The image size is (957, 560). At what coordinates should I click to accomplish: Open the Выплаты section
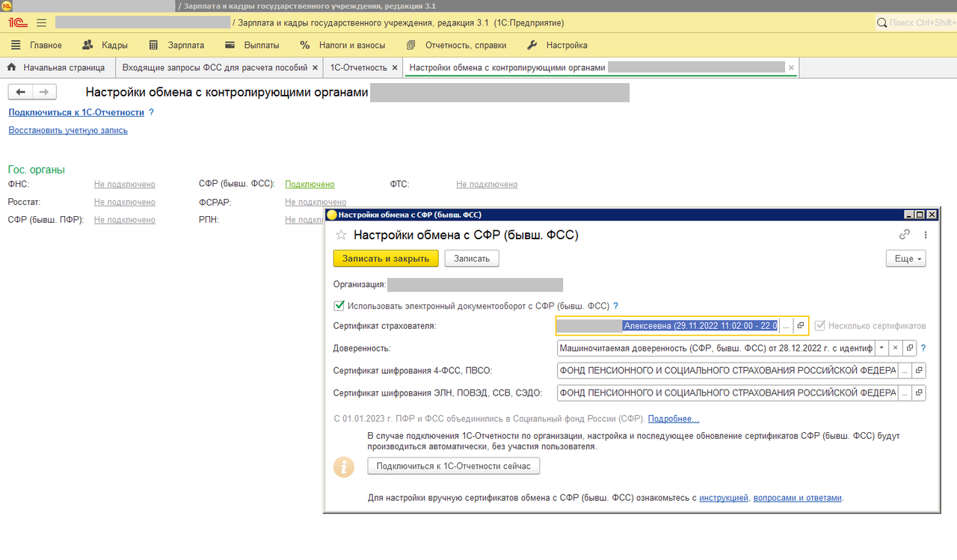pos(252,45)
